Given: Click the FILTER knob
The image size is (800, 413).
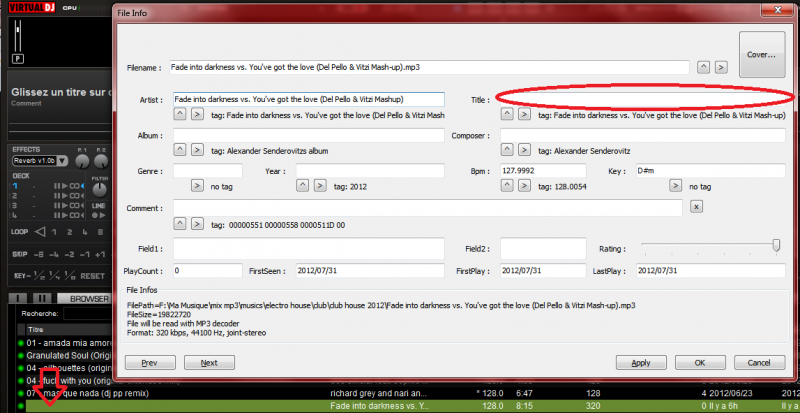Looking at the screenshot, I should point(99,189).
